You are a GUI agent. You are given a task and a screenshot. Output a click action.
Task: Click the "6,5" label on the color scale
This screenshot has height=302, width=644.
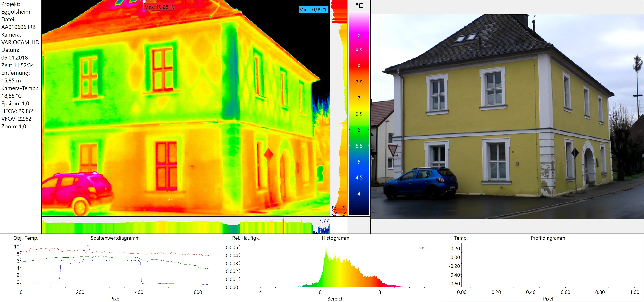[359, 114]
